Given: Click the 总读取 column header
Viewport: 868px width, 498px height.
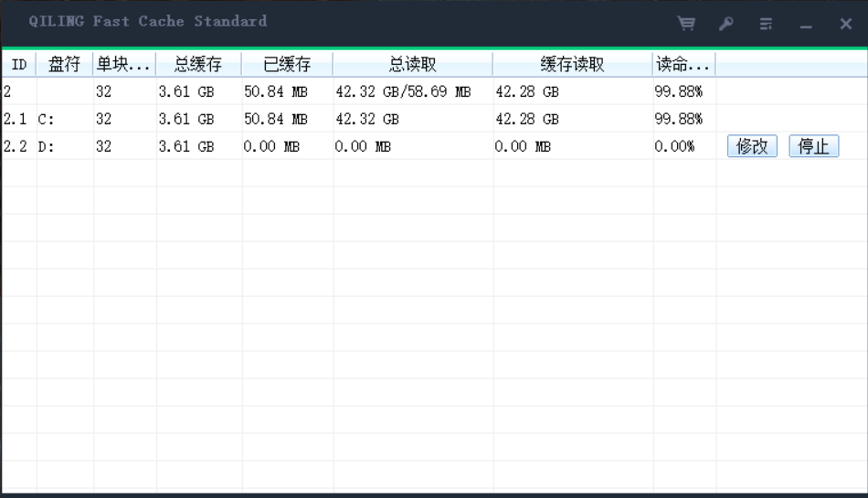Looking at the screenshot, I should [412, 64].
